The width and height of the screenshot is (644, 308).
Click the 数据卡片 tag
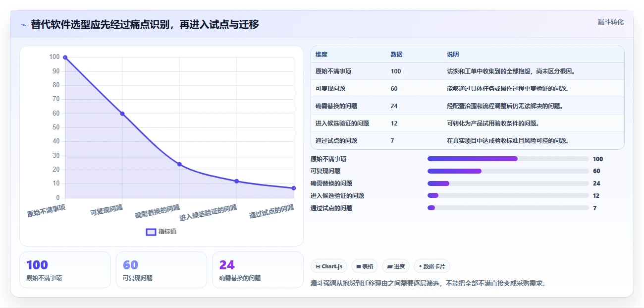tap(432, 266)
